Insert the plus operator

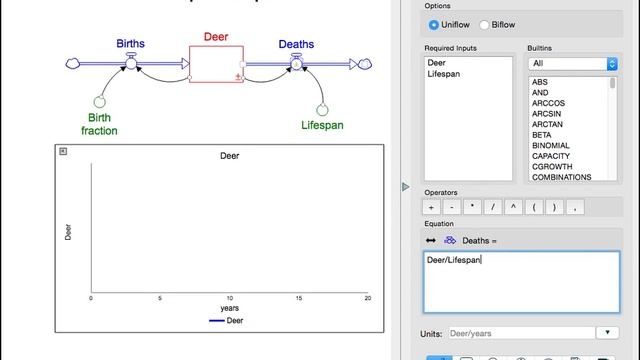[x=431, y=207]
